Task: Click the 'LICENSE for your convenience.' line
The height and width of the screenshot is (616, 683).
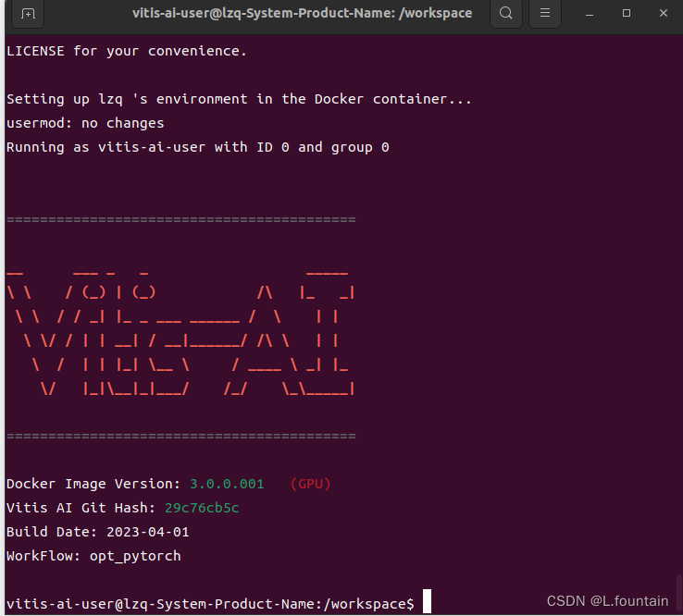Action: point(127,52)
